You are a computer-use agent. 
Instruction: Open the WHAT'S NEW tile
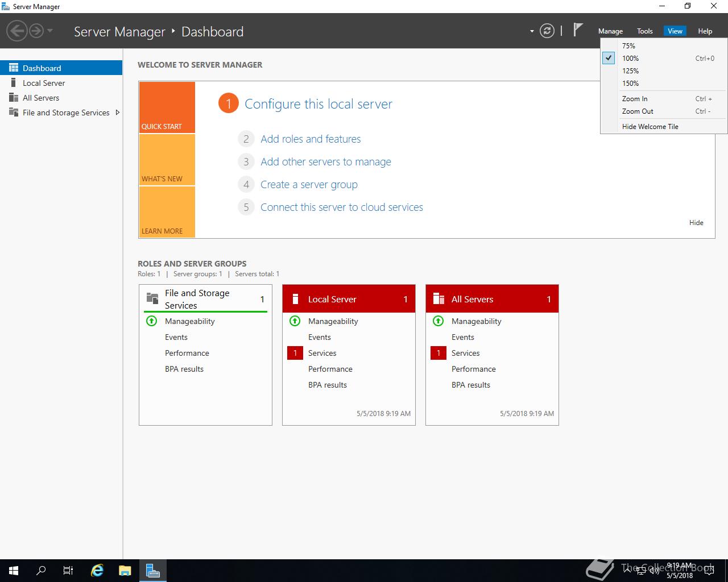(x=167, y=160)
